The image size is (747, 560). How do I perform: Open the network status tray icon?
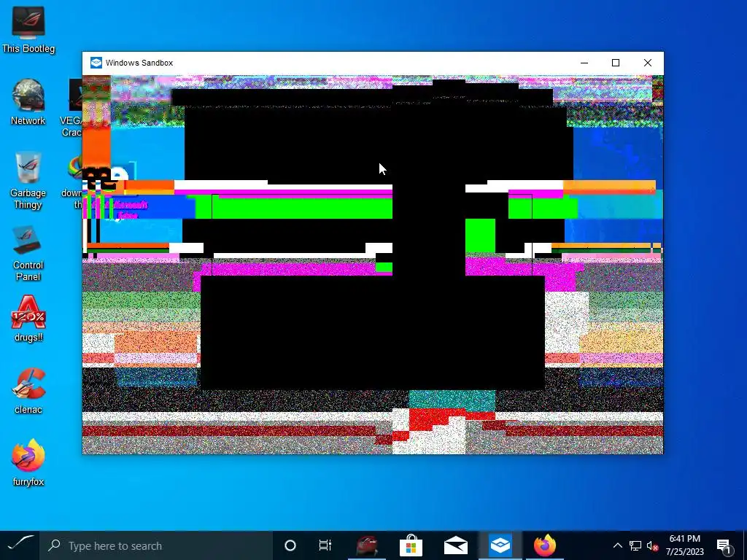(635, 545)
